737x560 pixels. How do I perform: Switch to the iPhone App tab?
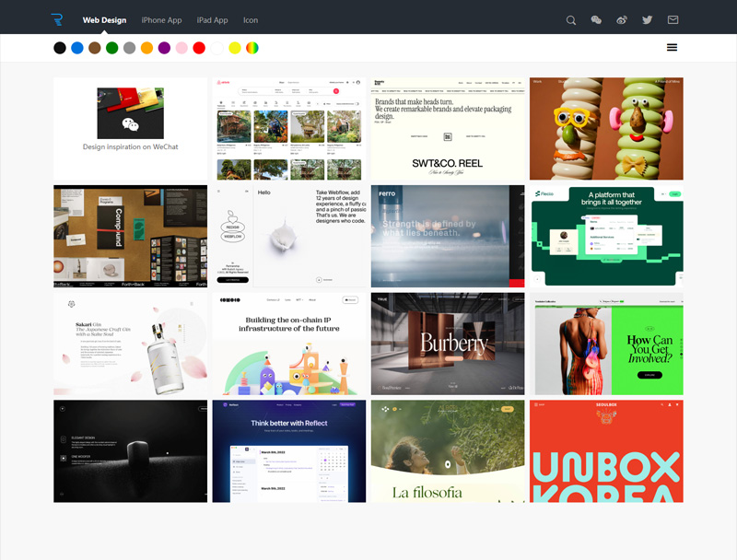pyautogui.click(x=161, y=20)
